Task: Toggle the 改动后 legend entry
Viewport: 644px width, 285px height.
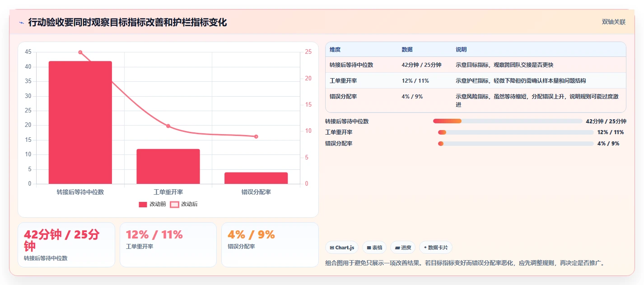Action: coord(184,204)
